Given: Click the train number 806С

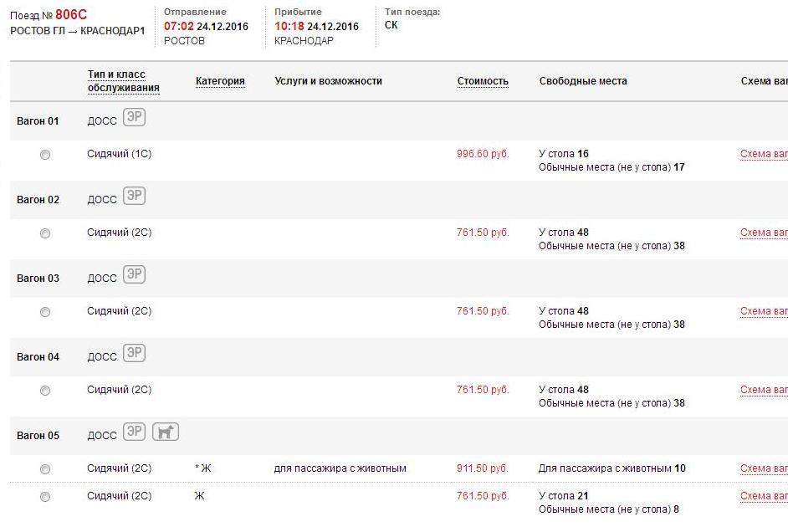Looking at the screenshot, I should tap(71, 14).
